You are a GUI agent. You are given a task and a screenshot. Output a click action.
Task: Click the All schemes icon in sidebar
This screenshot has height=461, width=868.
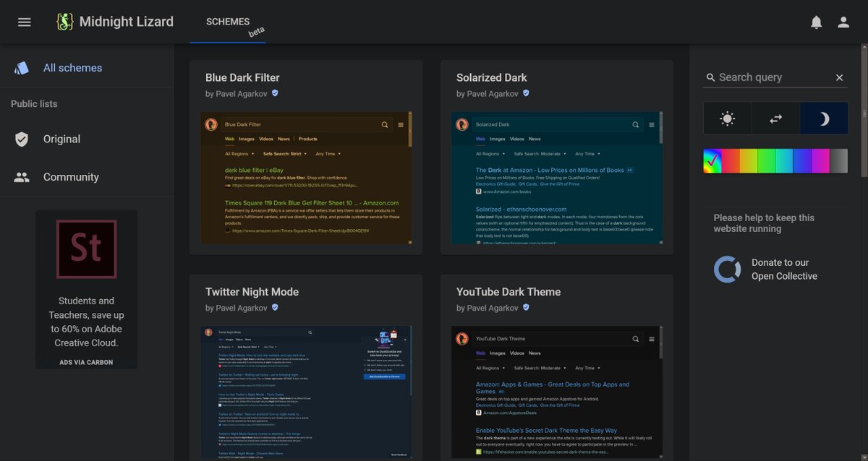pos(22,68)
